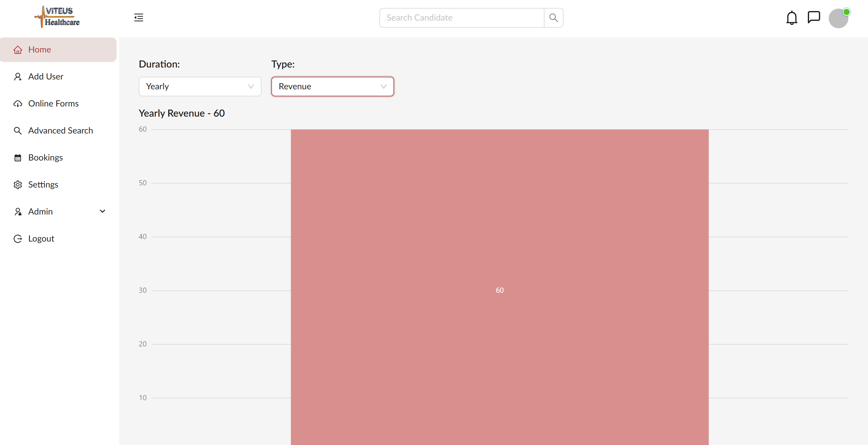Click the Online Forms cloud icon

18,104
